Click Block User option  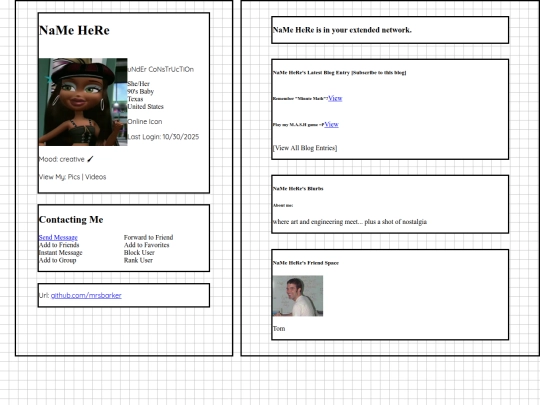139,252
